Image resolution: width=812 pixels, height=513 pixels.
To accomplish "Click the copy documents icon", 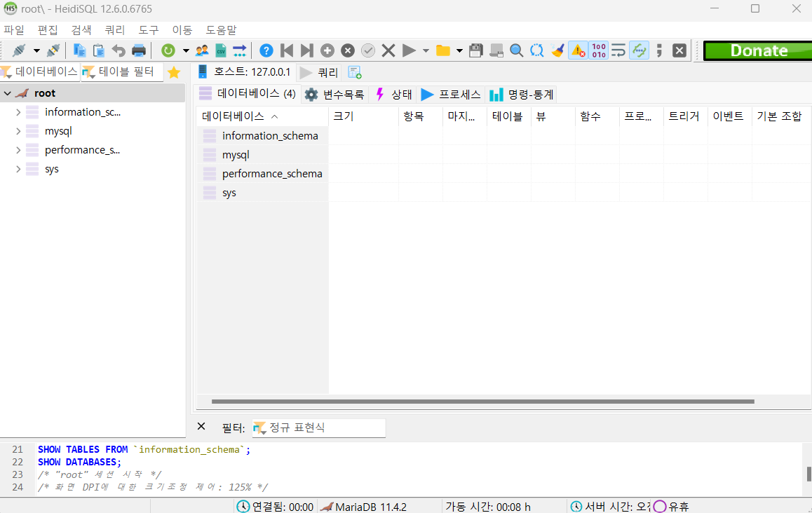I will click(x=79, y=50).
